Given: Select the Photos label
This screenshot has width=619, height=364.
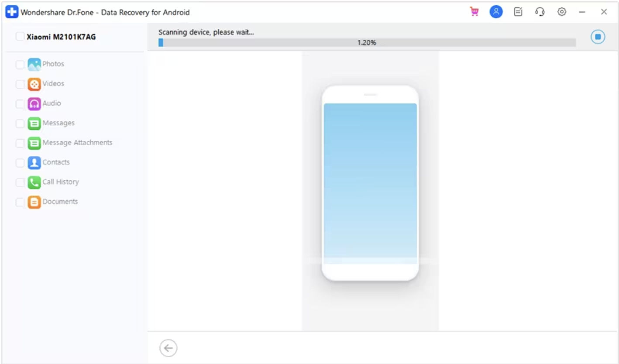Looking at the screenshot, I should pyautogui.click(x=53, y=64).
